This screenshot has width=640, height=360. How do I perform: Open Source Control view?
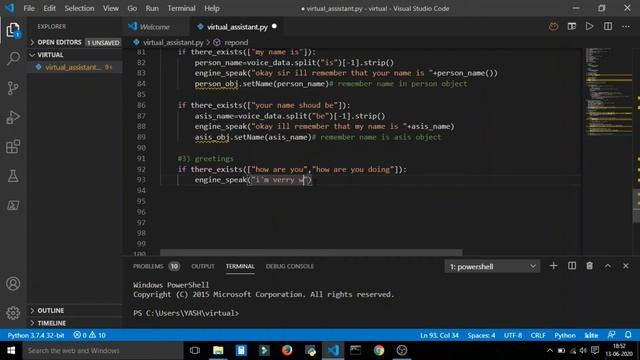coord(13,88)
